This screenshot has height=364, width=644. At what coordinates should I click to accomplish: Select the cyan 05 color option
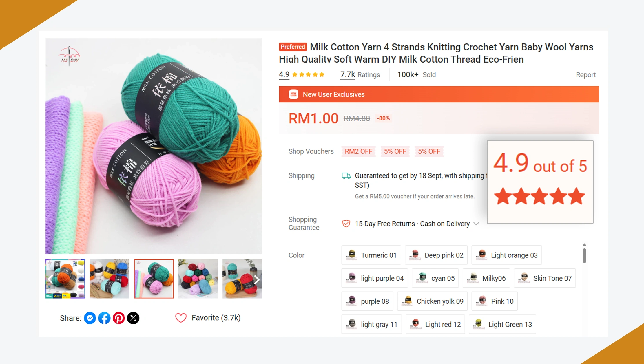click(435, 278)
